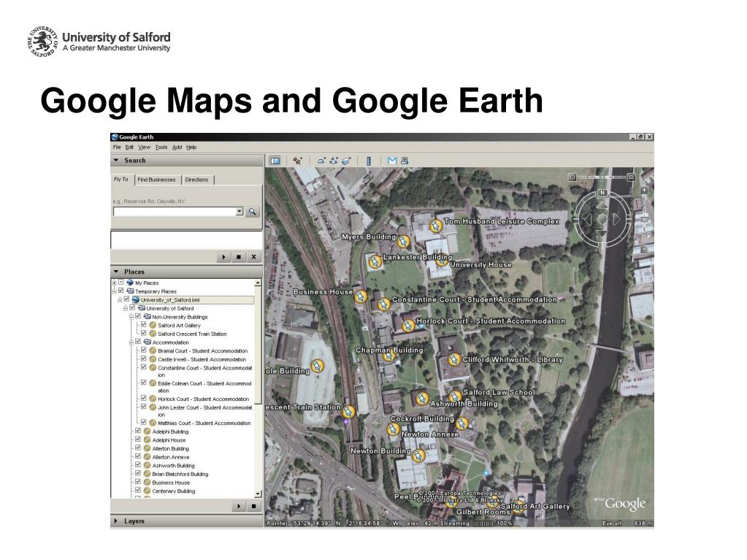
Task: Click the Crescent Train Station placemark pin on map
Action: coord(349,412)
